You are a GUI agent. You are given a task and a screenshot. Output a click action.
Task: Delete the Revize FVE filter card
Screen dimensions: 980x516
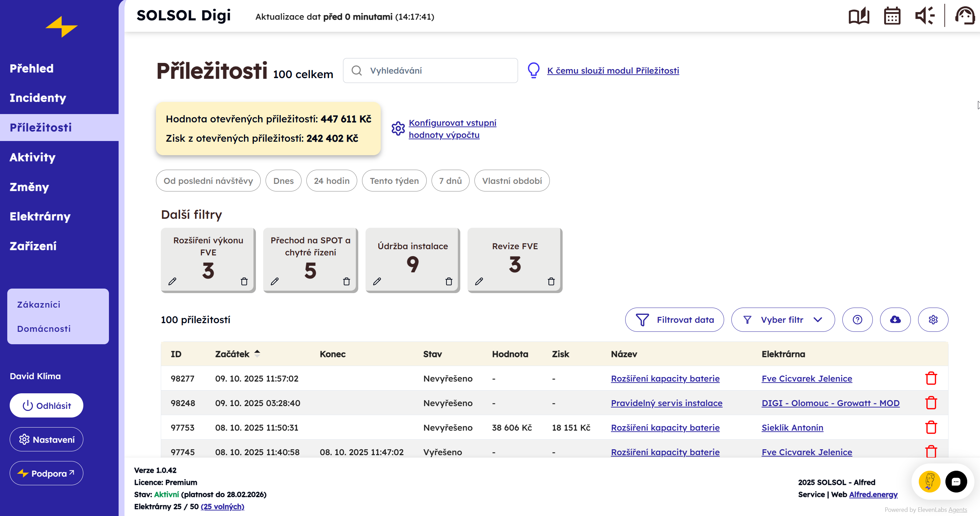[551, 281]
